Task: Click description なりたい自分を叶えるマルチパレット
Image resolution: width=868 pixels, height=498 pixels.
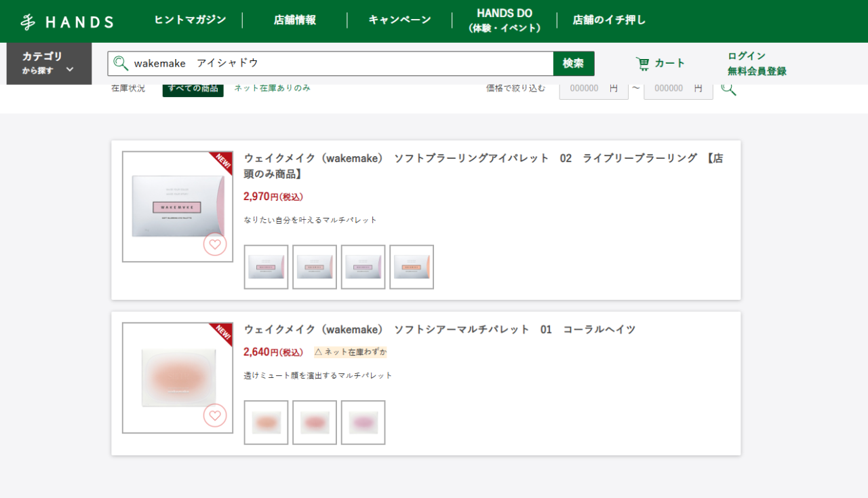Action: click(x=310, y=220)
